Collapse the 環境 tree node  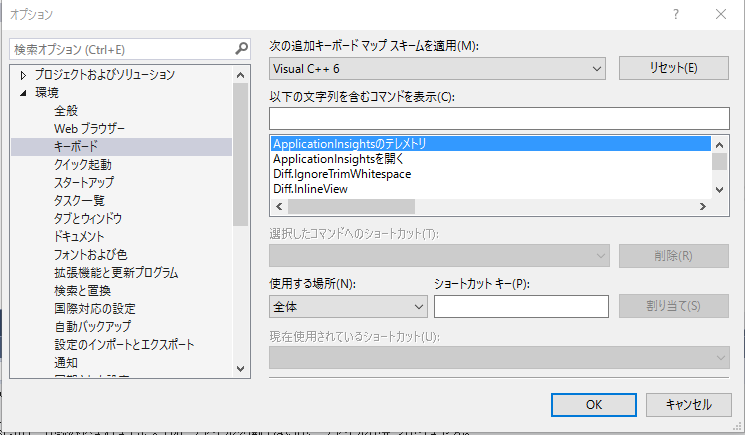24,93
